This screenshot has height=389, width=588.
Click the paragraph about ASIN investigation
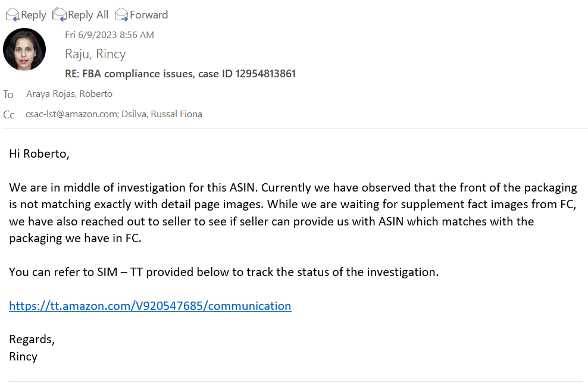point(293,212)
